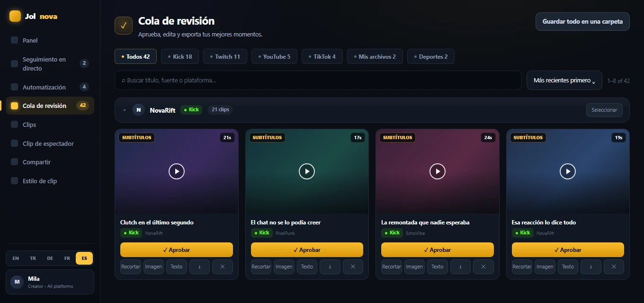Filter by Mis archivos 2 tab
This screenshot has height=303, width=644.
click(x=375, y=56)
